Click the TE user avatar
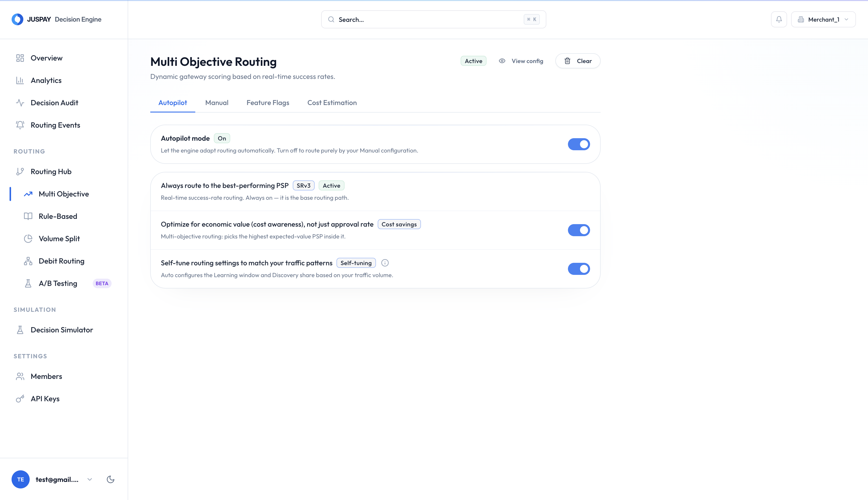868x500 pixels. coord(21,479)
